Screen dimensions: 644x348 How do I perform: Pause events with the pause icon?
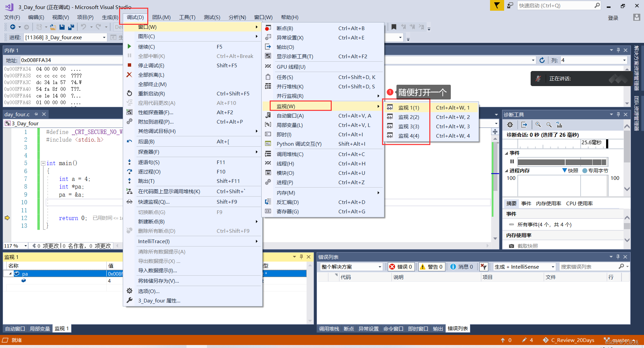[x=512, y=161]
